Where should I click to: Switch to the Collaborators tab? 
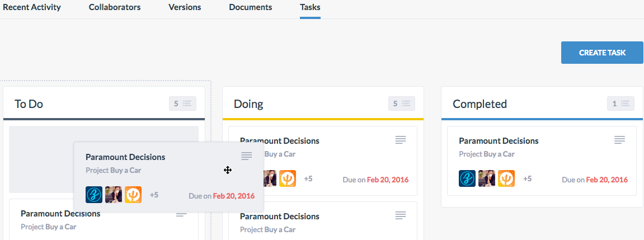115,7
